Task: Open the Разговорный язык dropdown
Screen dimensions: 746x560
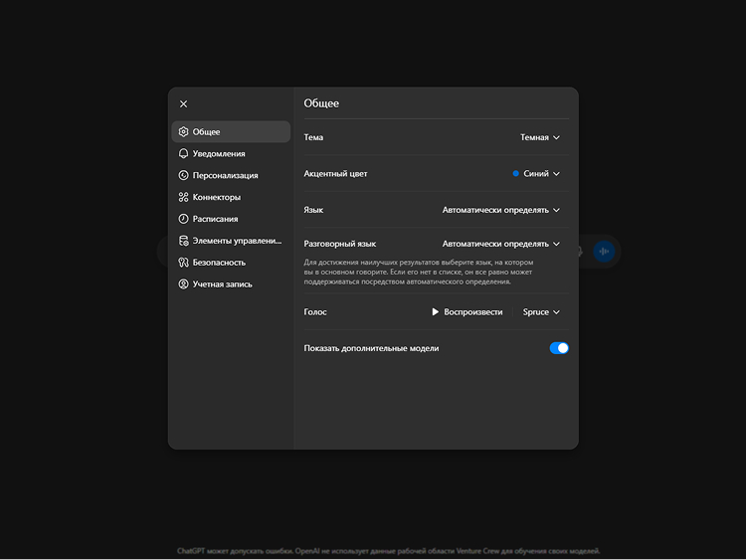Action: [x=501, y=244]
